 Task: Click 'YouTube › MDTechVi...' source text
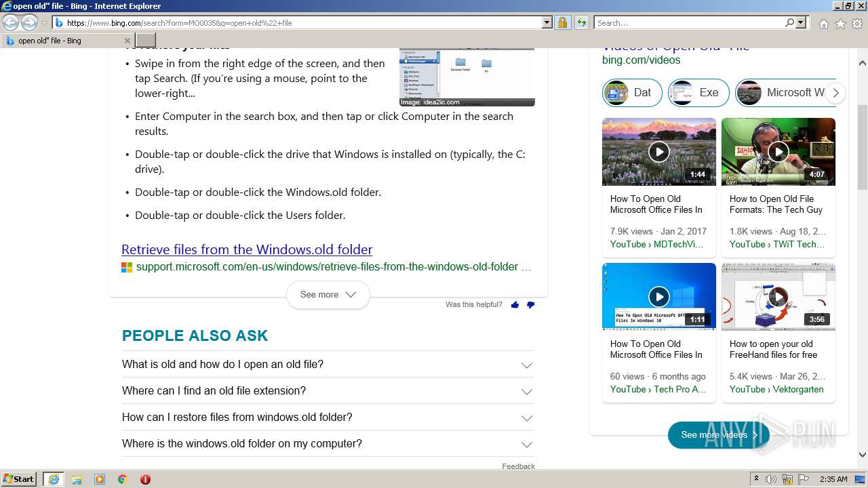656,245
